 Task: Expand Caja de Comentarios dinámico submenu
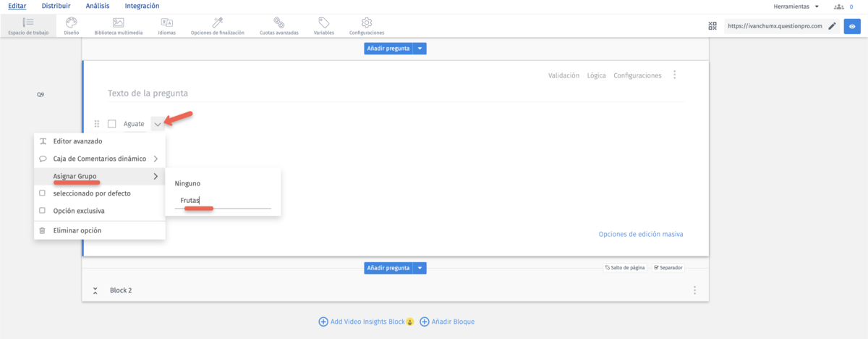pos(156,159)
